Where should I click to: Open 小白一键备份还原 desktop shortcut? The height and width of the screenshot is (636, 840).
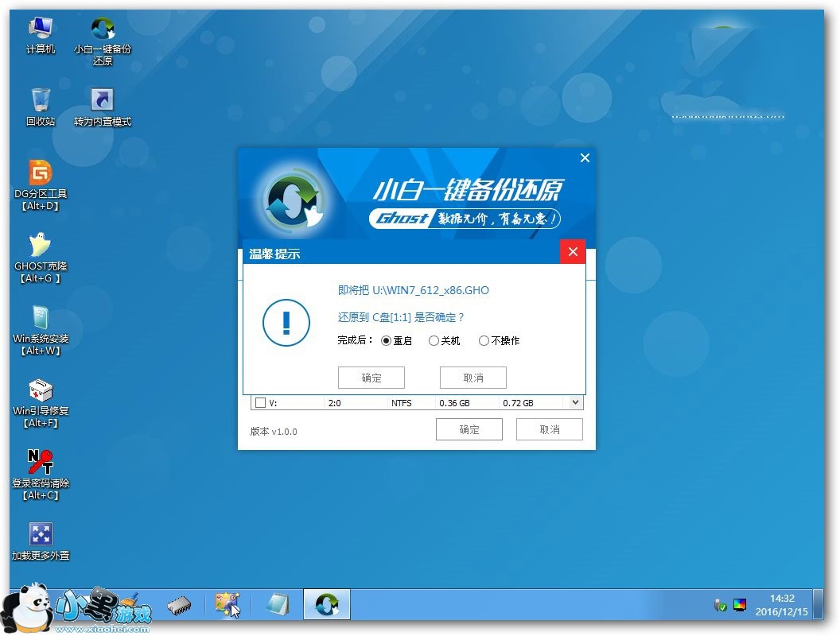click(103, 41)
